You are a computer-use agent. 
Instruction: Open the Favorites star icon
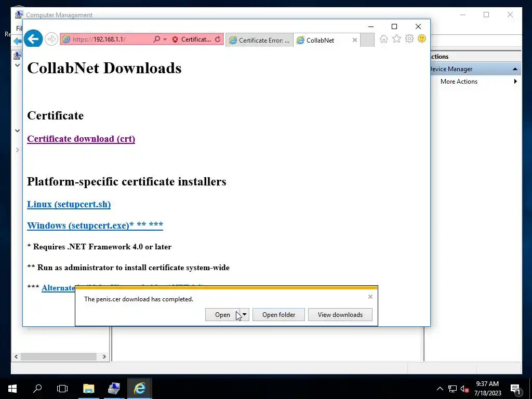pyautogui.click(x=396, y=38)
